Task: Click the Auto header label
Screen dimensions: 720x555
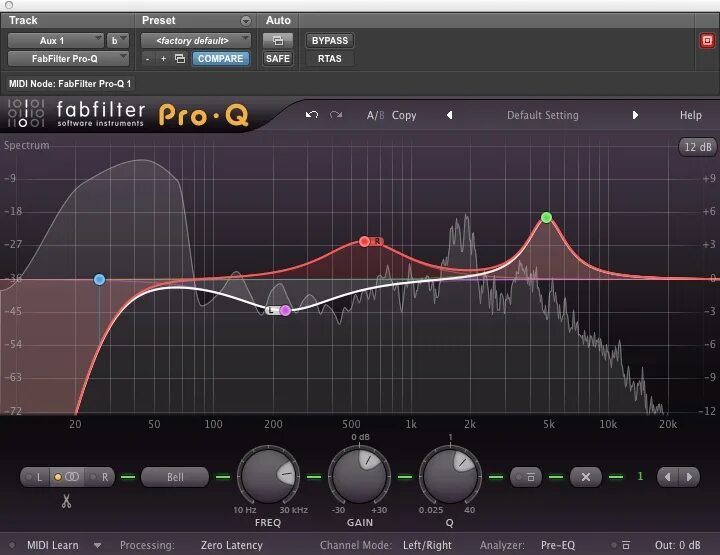Action: point(278,20)
